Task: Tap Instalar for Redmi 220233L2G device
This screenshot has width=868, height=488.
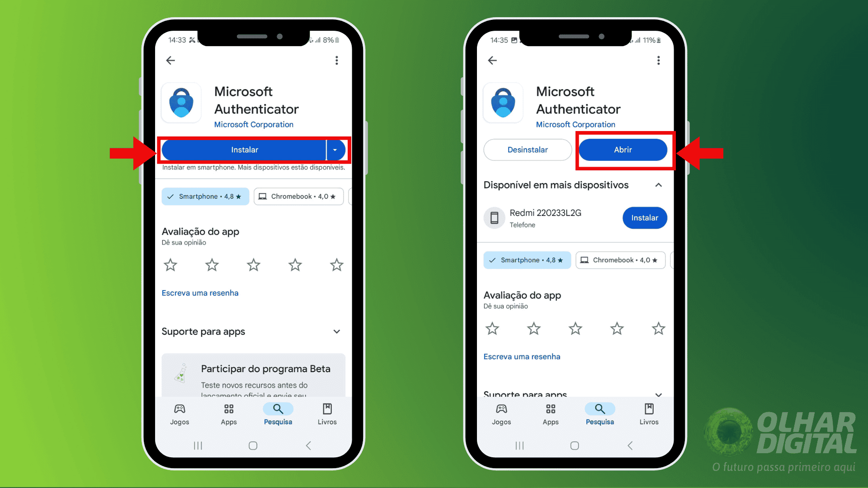Action: click(x=644, y=217)
